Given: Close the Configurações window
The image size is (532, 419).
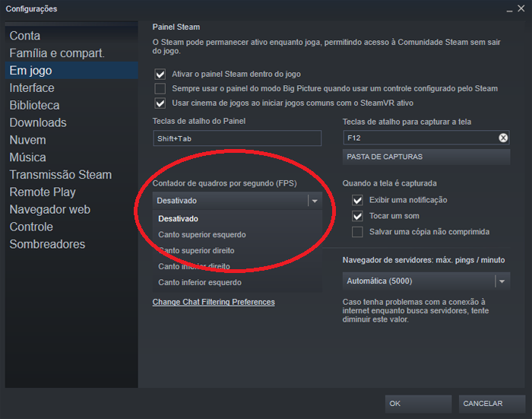Looking at the screenshot, I should 521,8.
